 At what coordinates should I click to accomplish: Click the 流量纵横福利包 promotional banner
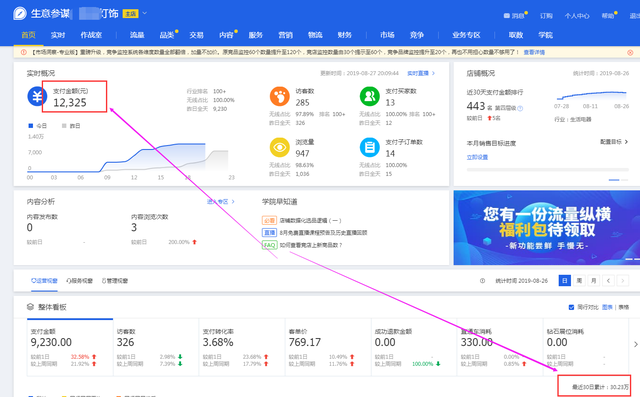click(x=547, y=228)
